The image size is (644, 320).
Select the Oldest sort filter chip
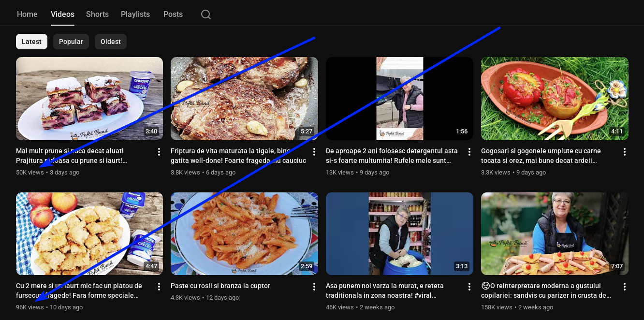click(110, 42)
